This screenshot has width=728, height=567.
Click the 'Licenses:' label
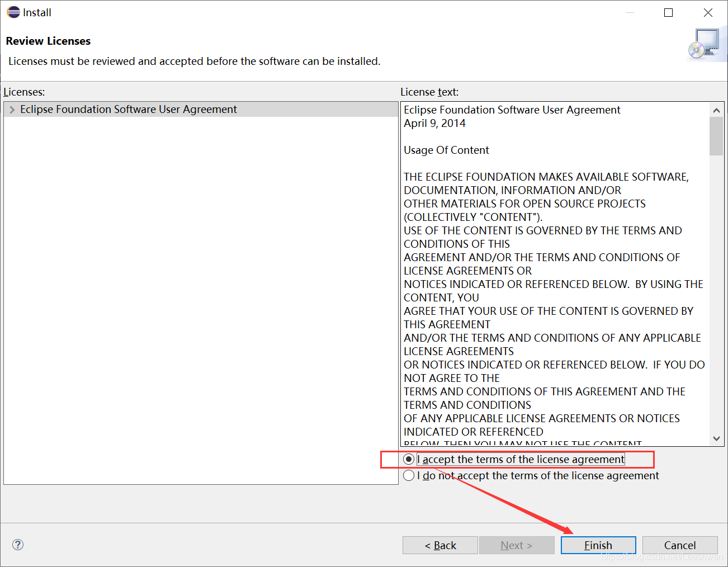[24, 92]
